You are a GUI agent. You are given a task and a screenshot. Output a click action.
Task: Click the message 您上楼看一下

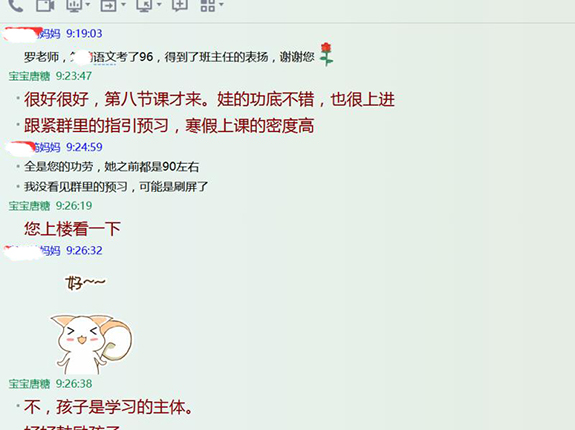coord(72,229)
